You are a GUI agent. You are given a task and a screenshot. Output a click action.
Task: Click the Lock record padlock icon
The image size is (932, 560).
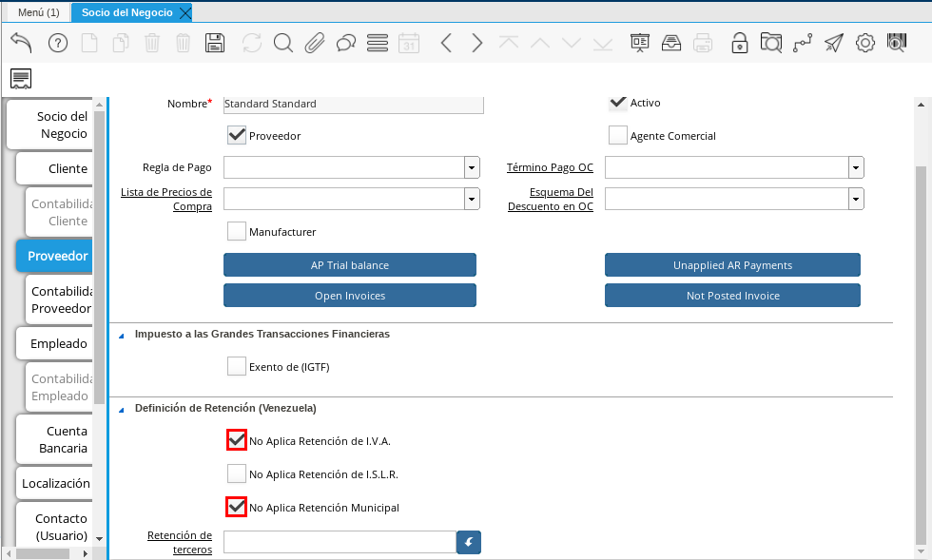(x=739, y=43)
